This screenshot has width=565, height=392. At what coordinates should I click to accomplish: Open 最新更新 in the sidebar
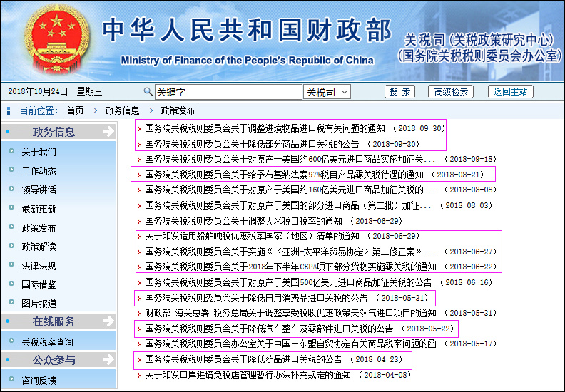click(x=39, y=208)
